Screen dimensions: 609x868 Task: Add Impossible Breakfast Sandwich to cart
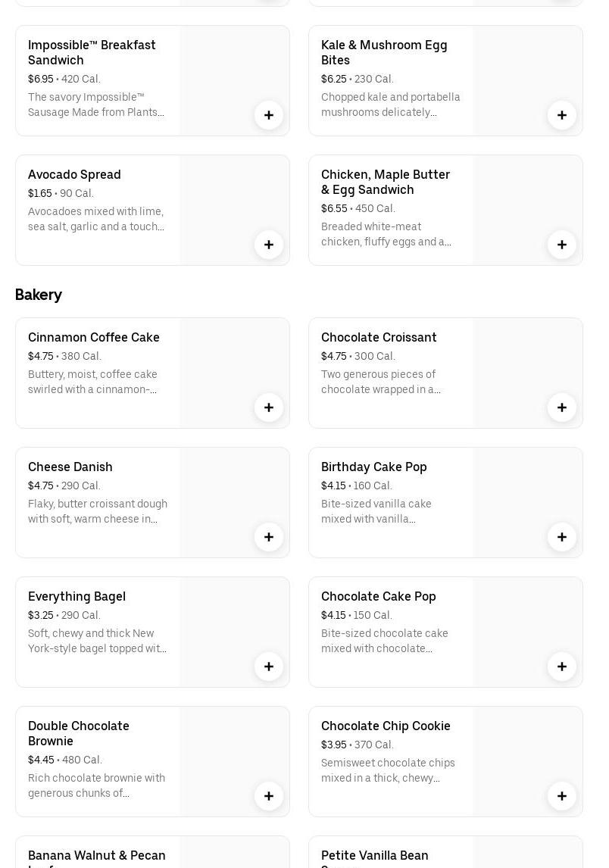point(269,115)
